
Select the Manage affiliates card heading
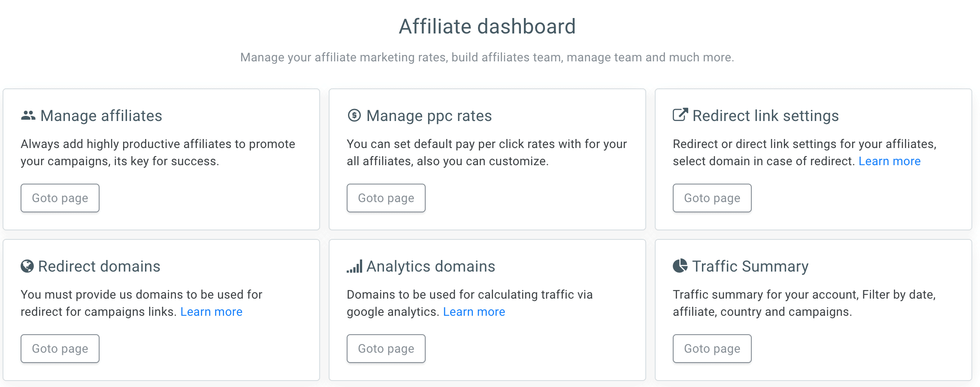point(101,116)
